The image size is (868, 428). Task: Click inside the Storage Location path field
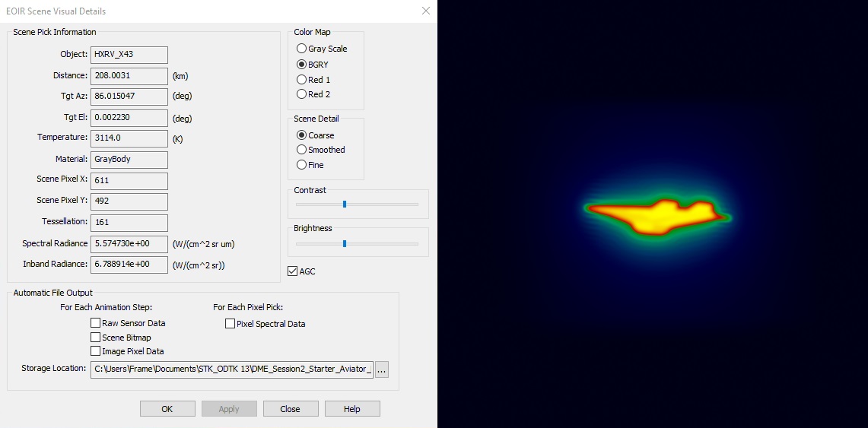pos(231,369)
